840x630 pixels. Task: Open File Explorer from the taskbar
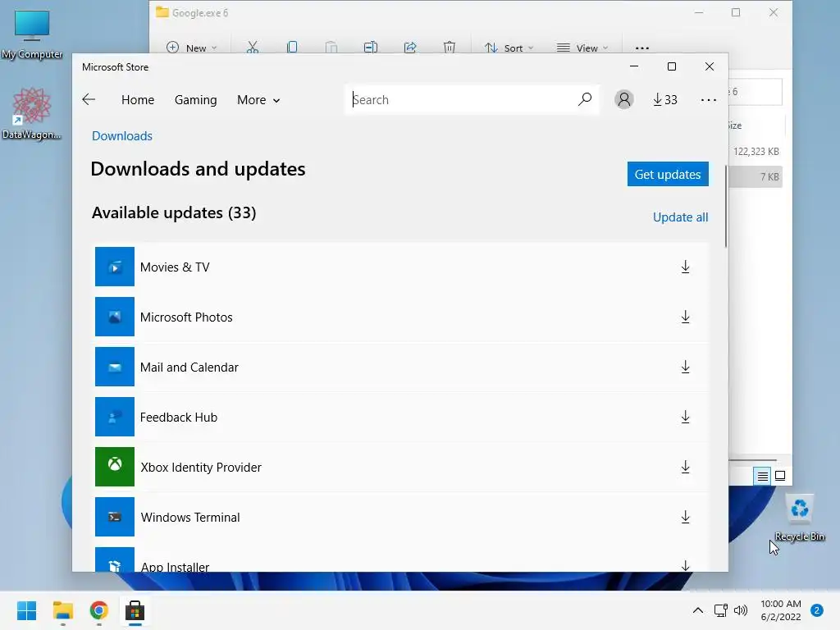pos(63,610)
